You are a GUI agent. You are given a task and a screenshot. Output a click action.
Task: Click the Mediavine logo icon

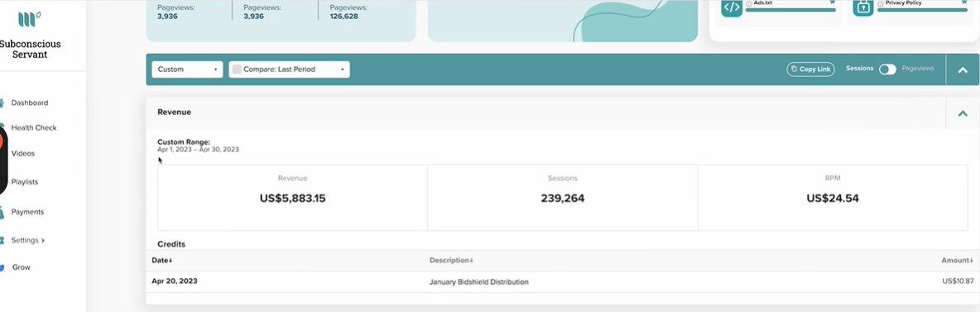[29, 19]
